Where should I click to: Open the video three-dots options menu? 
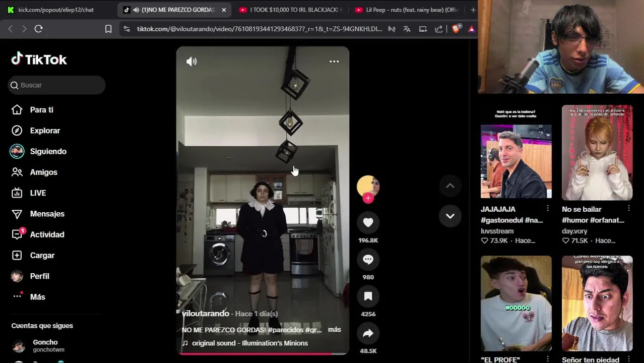pos(334,62)
